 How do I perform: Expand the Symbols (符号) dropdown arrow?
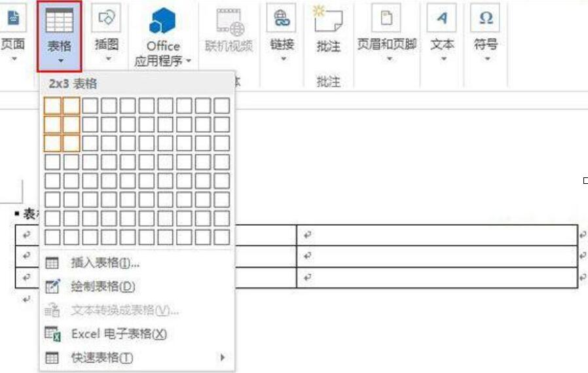click(x=487, y=59)
